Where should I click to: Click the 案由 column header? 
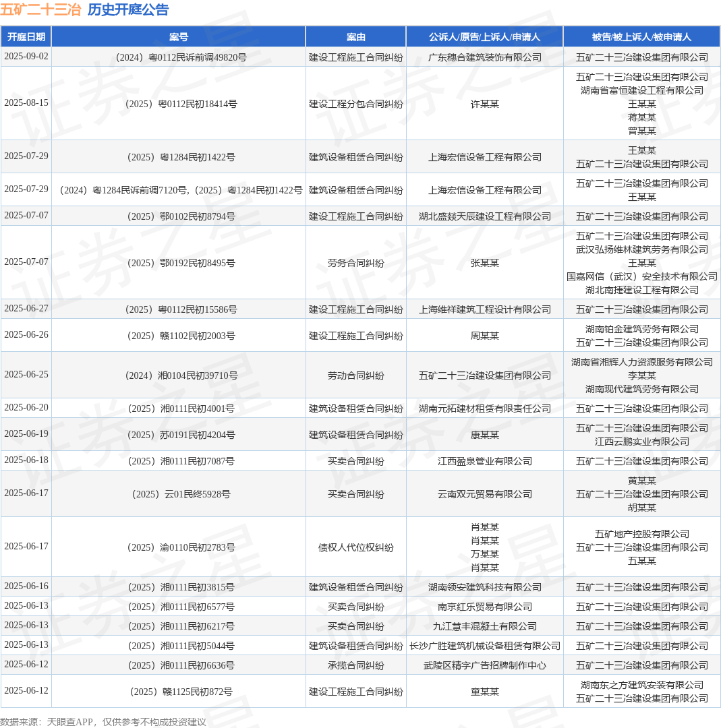[x=356, y=36]
